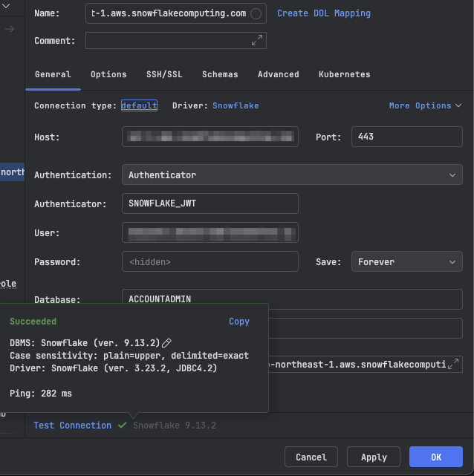
Task: Click the color circle in Name field
Action: (x=256, y=13)
